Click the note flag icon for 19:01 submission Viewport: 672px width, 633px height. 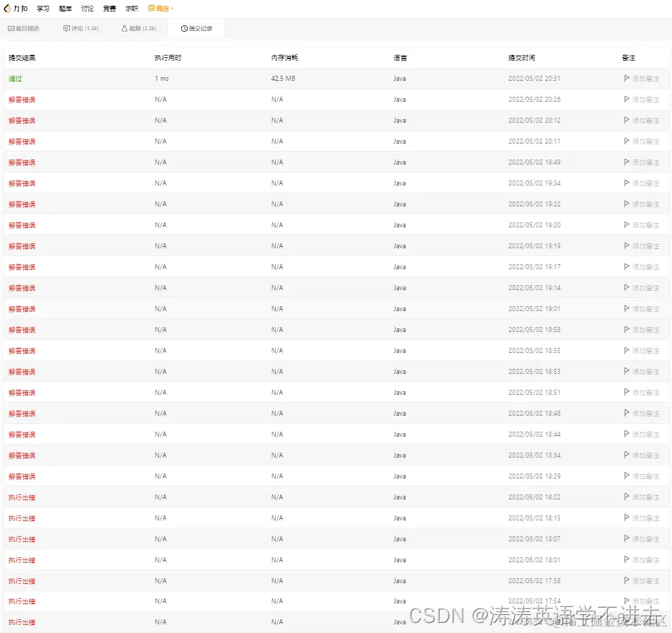(627, 309)
